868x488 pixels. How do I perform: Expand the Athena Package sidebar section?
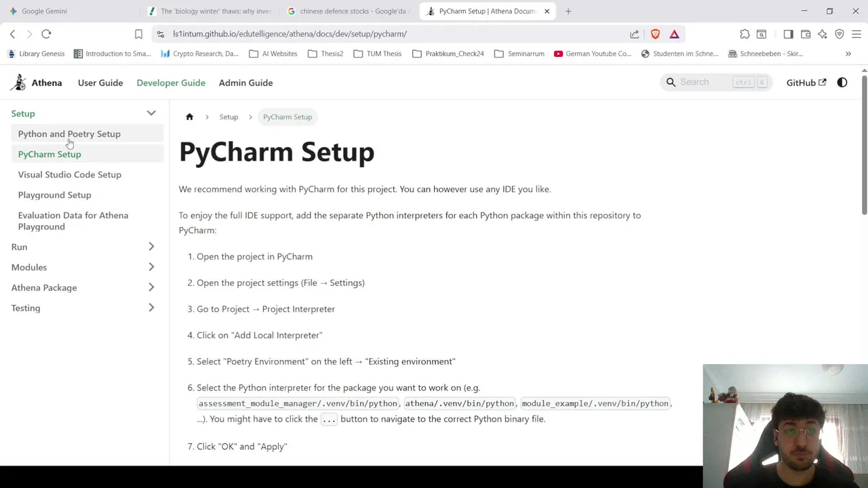151,287
